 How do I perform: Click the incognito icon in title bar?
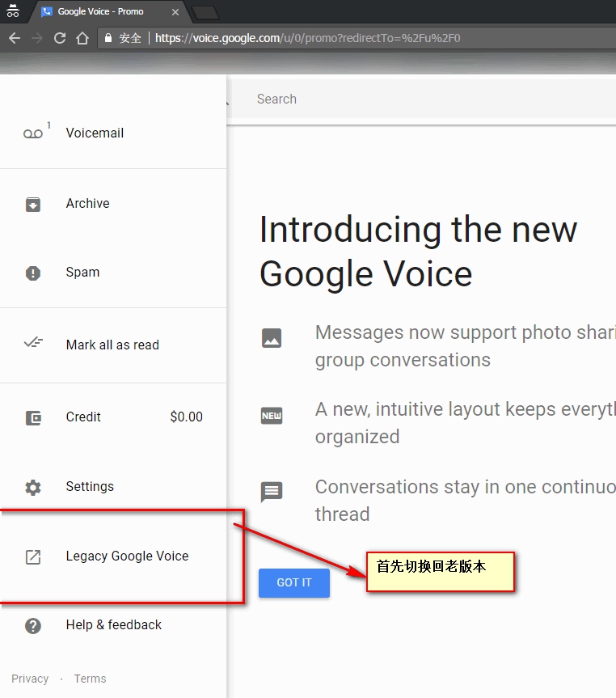click(x=13, y=11)
